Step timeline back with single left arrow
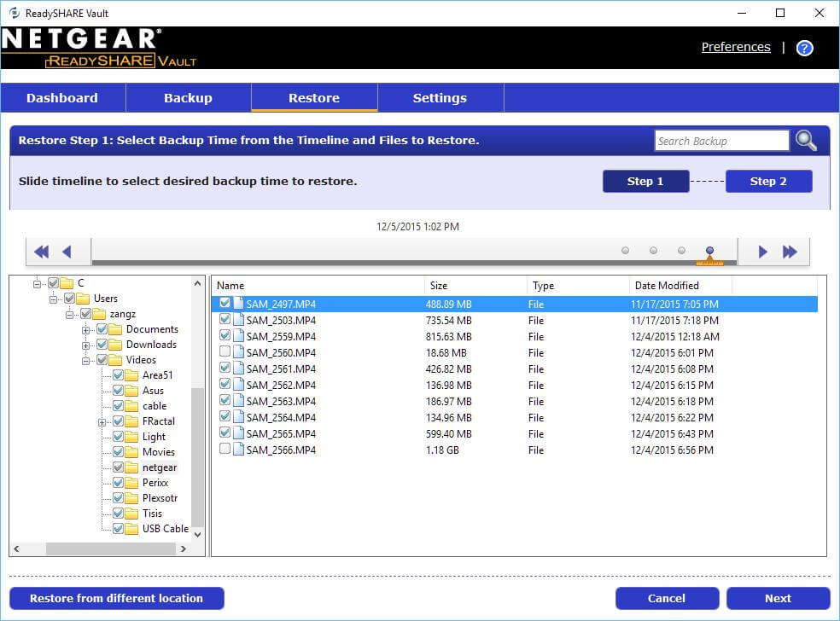 pyautogui.click(x=67, y=252)
